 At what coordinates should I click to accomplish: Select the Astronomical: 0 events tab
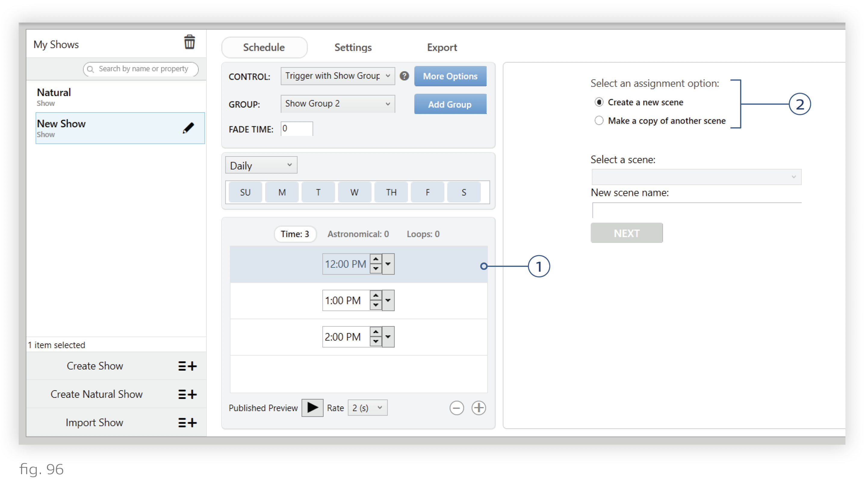click(358, 234)
